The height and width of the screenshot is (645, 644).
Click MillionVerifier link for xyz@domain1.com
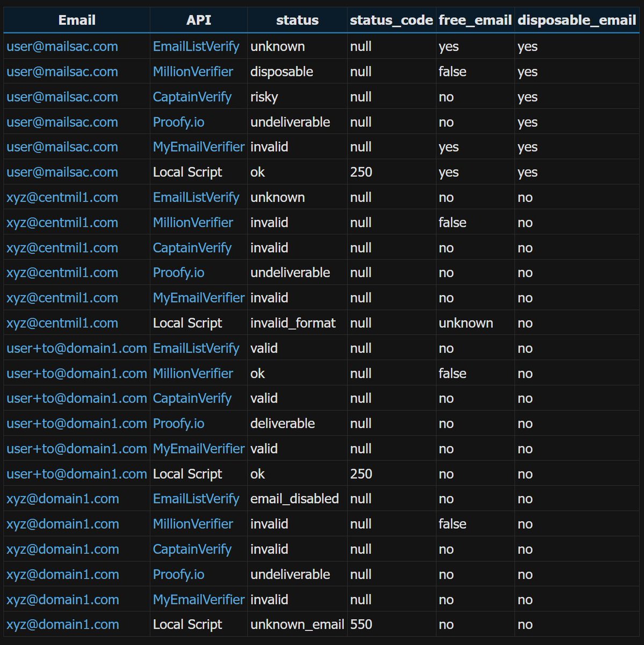click(x=193, y=524)
